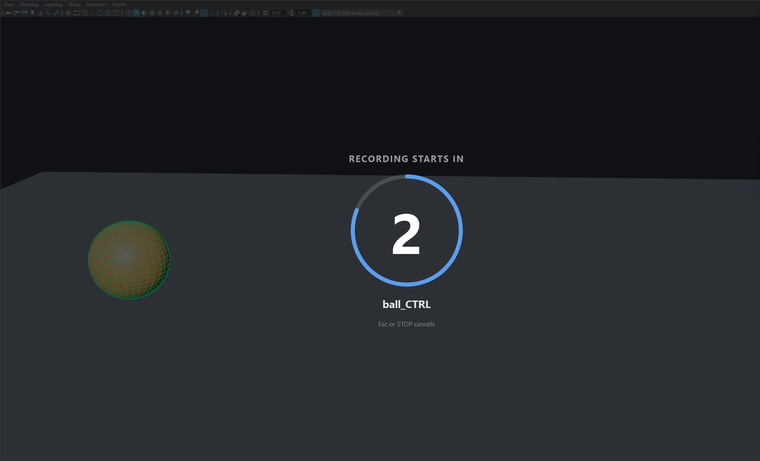
Task: Toggle Multisample Anti-aliasing icon
Action: [x=204, y=13]
